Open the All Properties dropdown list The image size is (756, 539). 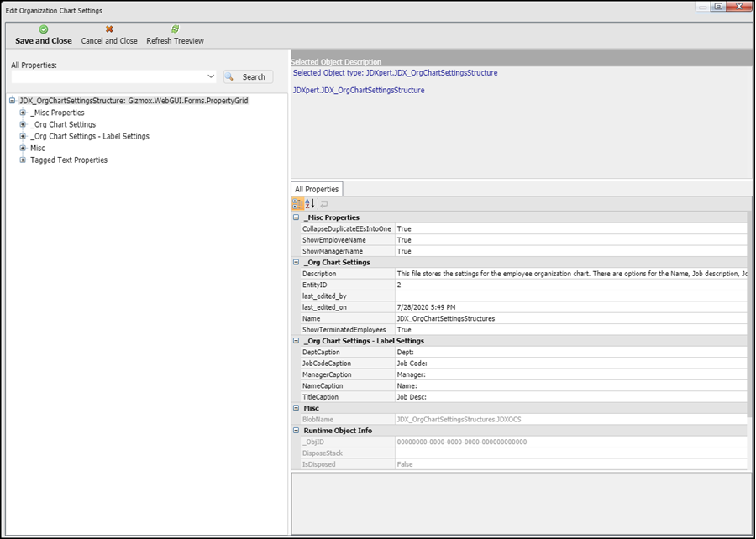(210, 76)
